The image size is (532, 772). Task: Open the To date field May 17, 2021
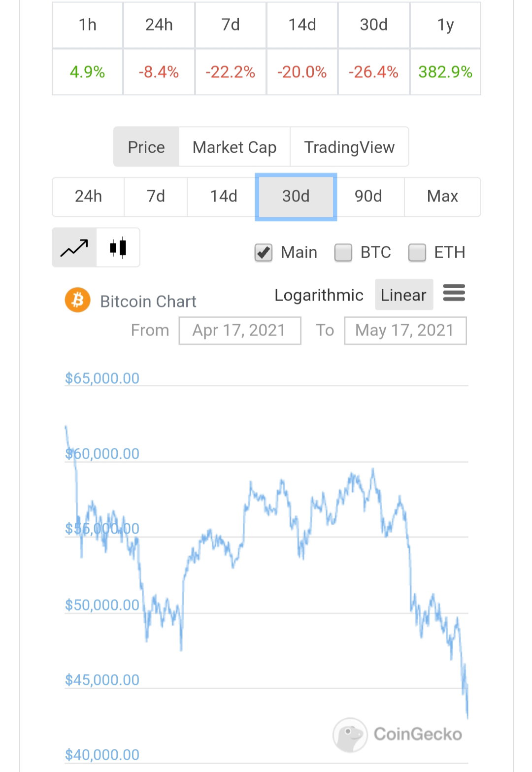coord(405,331)
